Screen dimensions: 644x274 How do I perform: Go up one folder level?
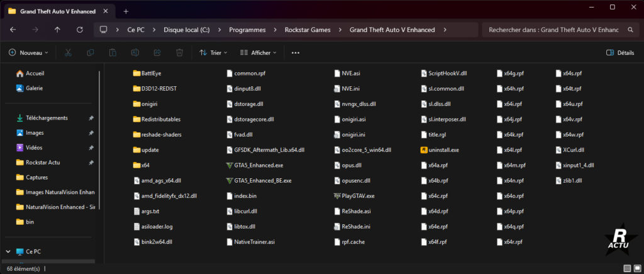57,30
